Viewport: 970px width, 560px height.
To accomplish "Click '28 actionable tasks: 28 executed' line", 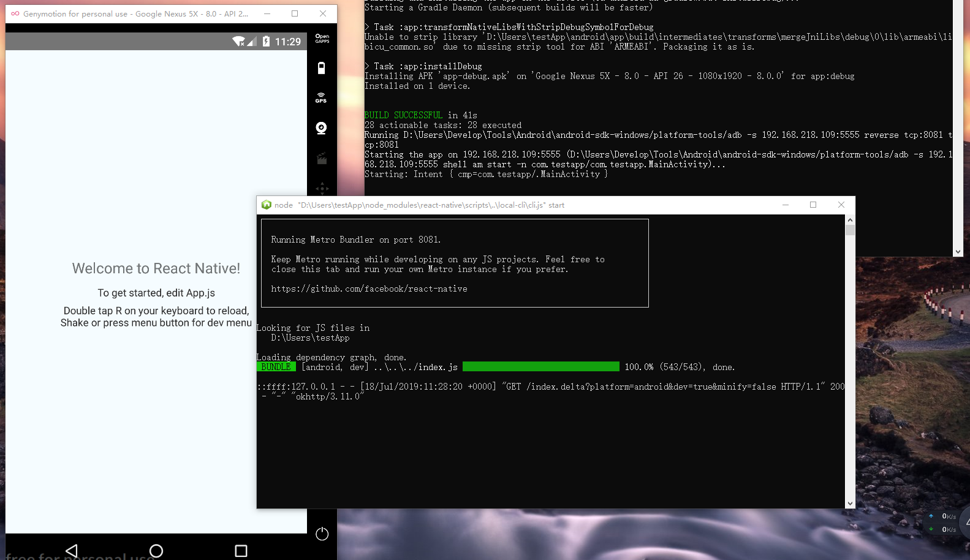I will [x=443, y=125].
